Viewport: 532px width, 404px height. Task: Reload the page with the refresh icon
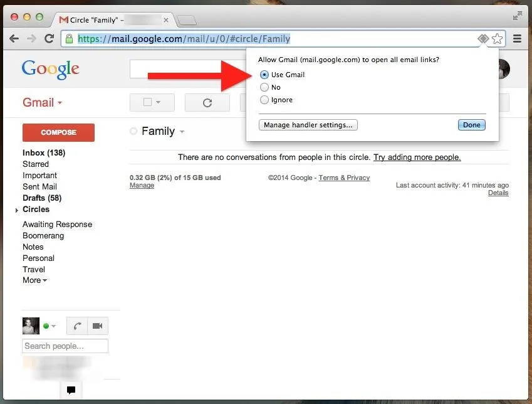50,39
